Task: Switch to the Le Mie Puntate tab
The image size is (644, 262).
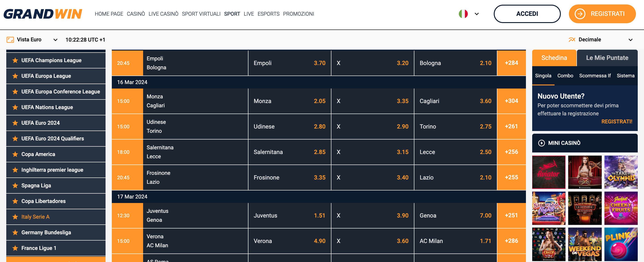Action: (x=607, y=58)
